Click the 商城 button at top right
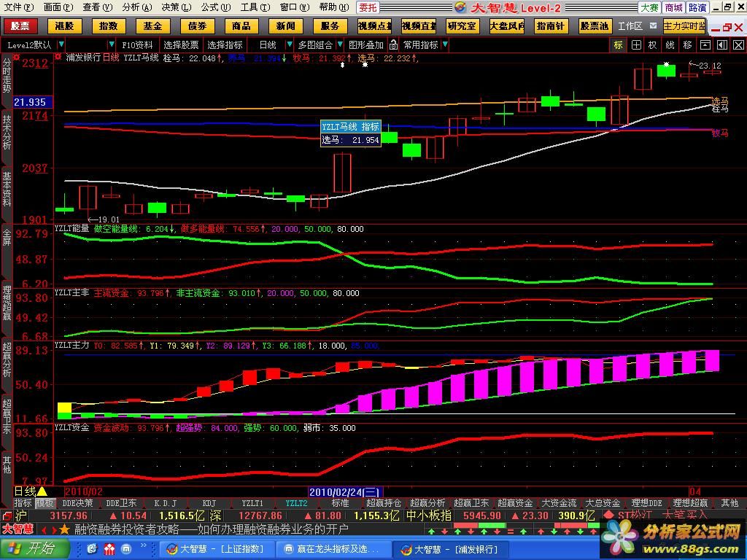The height and width of the screenshot is (560, 747). pyautogui.click(x=673, y=7)
